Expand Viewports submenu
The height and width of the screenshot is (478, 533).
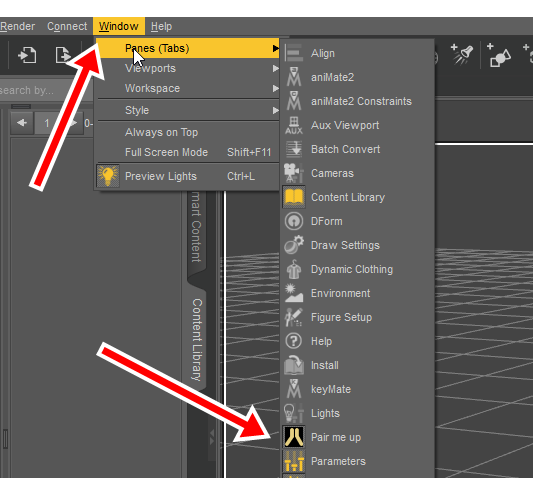[x=188, y=68]
